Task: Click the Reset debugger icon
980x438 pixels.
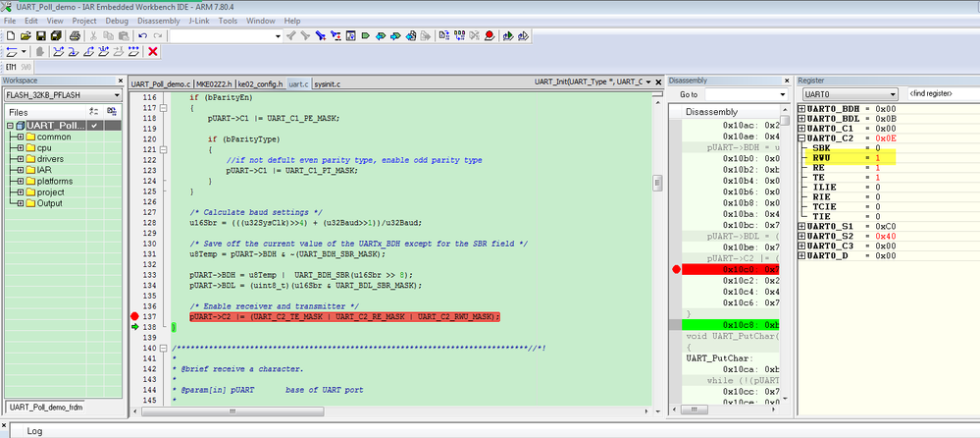Action: [x=12, y=51]
